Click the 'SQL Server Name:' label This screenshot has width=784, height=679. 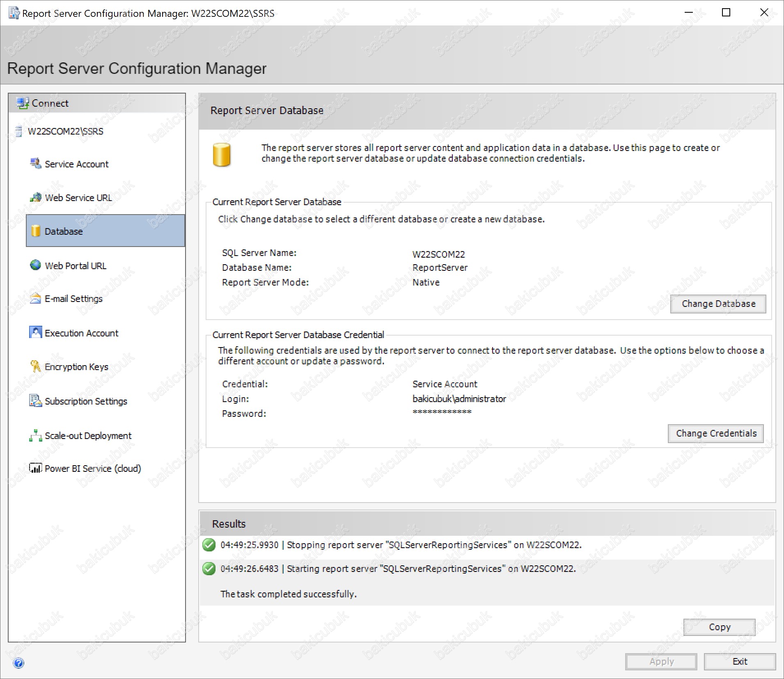(x=259, y=253)
